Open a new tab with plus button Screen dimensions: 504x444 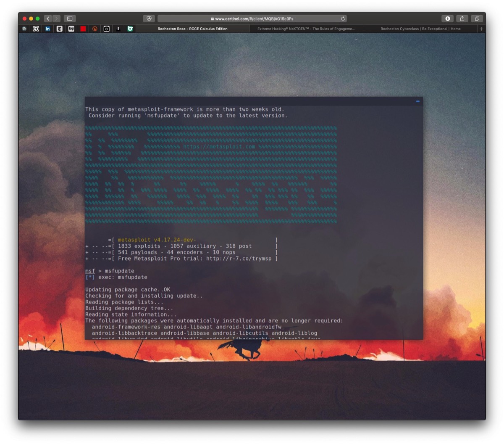481,29
